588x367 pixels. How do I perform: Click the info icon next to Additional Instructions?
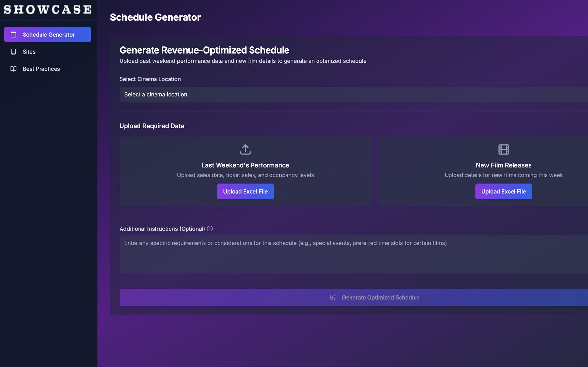point(210,229)
